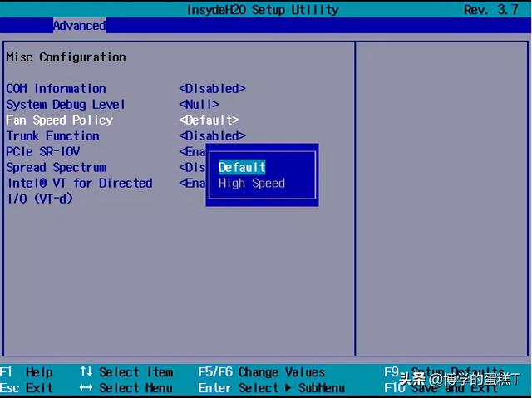Choose Default in the fan speed popup
Screen dimensions: 532x398
click(242, 168)
